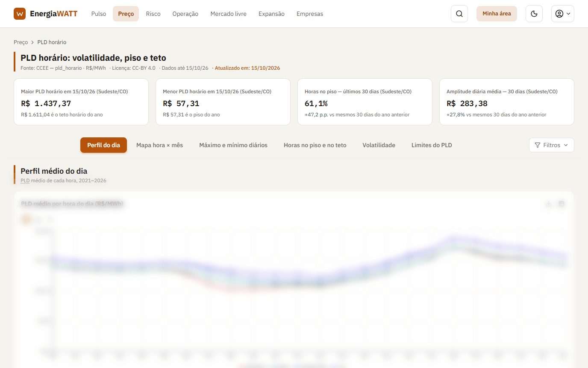588x368 pixels.
Task: Open the Risco navigation item
Action: pyautogui.click(x=153, y=14)
